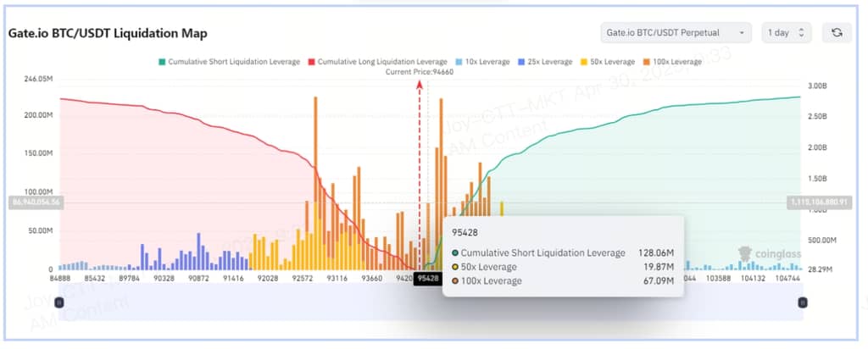This screenshot has height=349, width=868.
Task: Click the refresh icon button
Action: [x=836, y=32]
